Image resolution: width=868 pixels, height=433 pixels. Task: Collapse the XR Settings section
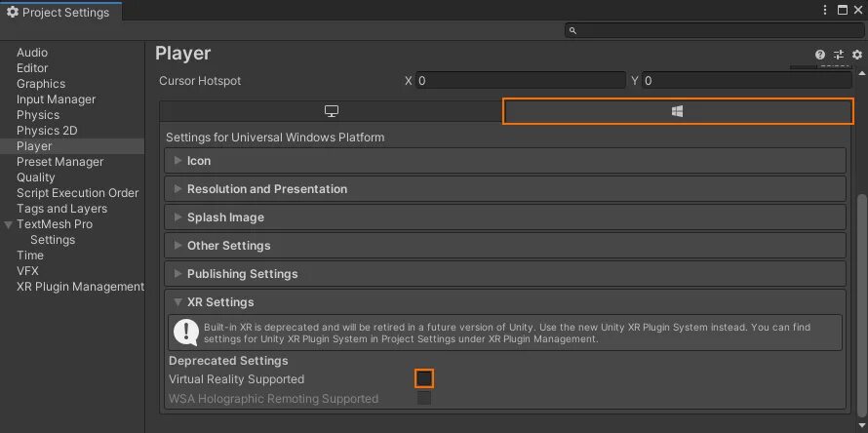click(505, 301)
